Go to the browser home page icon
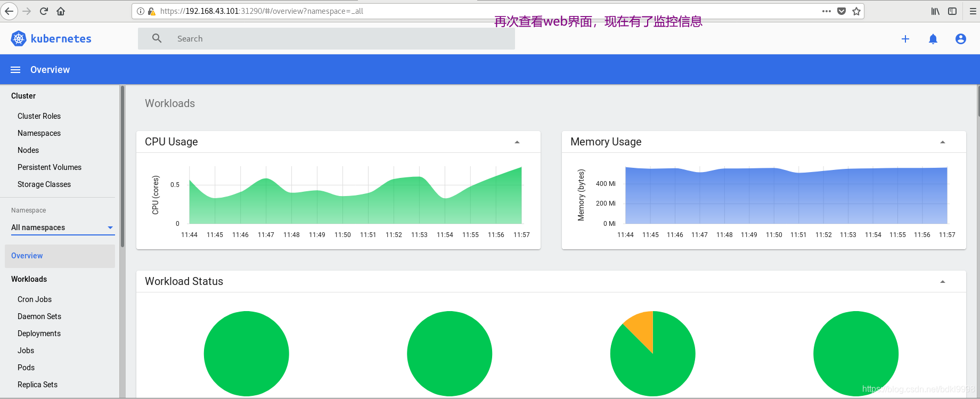The height and width of the screenshot is (399, 980). point(61,11)
